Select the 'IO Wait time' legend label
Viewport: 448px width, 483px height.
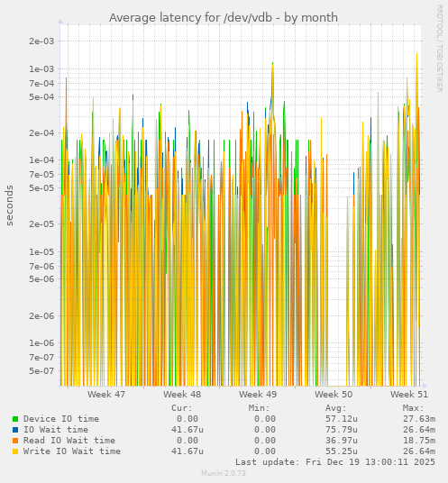click(56, 430)
